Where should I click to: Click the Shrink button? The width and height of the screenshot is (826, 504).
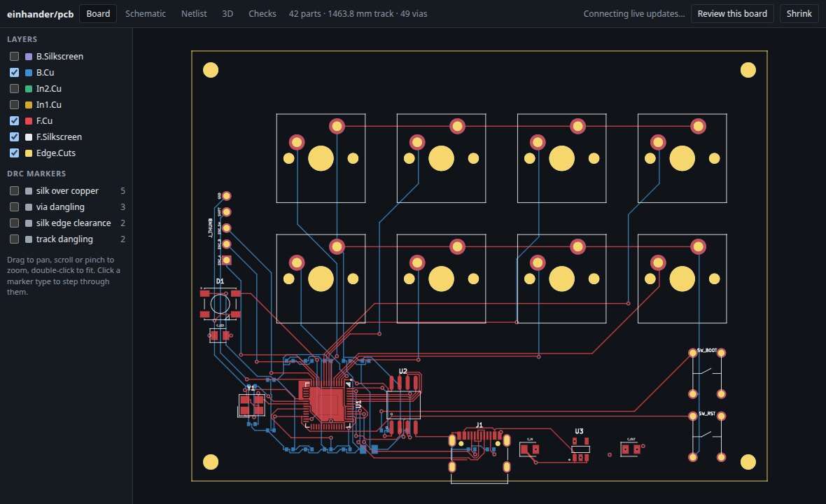[799, 14]
